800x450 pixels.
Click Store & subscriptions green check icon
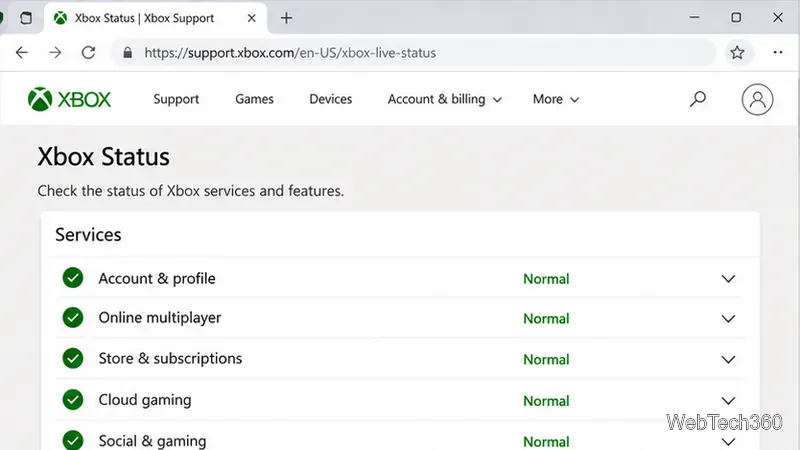point(73,359)
